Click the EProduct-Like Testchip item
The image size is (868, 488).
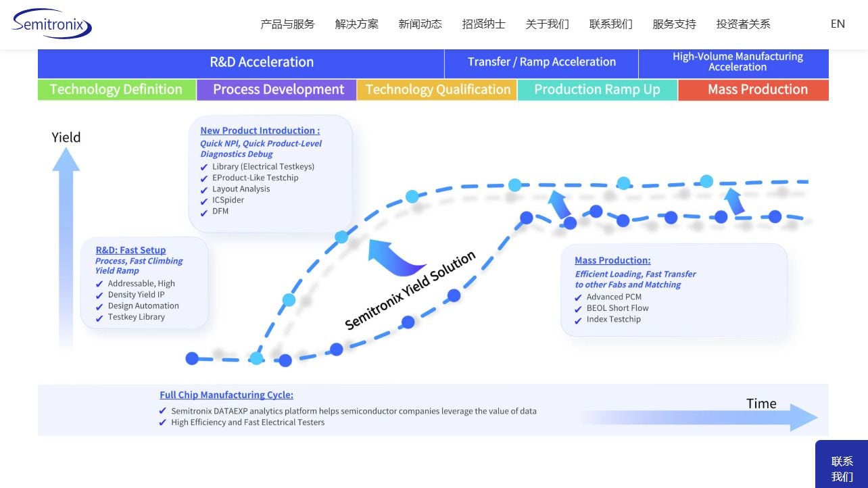pos(255,178)
